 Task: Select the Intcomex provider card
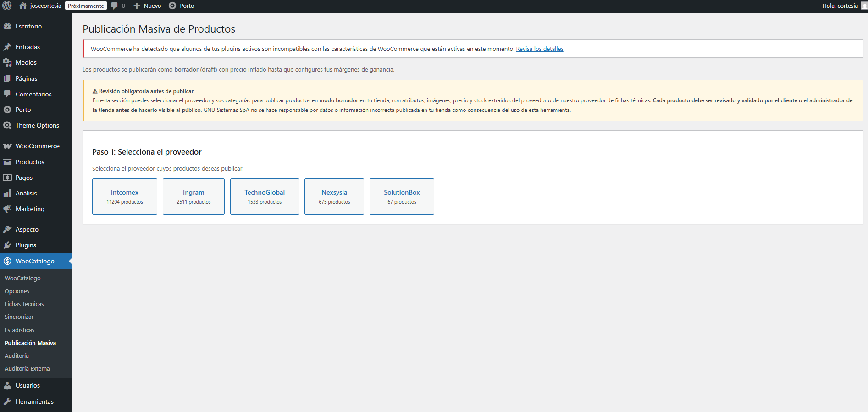coord(125,196)
